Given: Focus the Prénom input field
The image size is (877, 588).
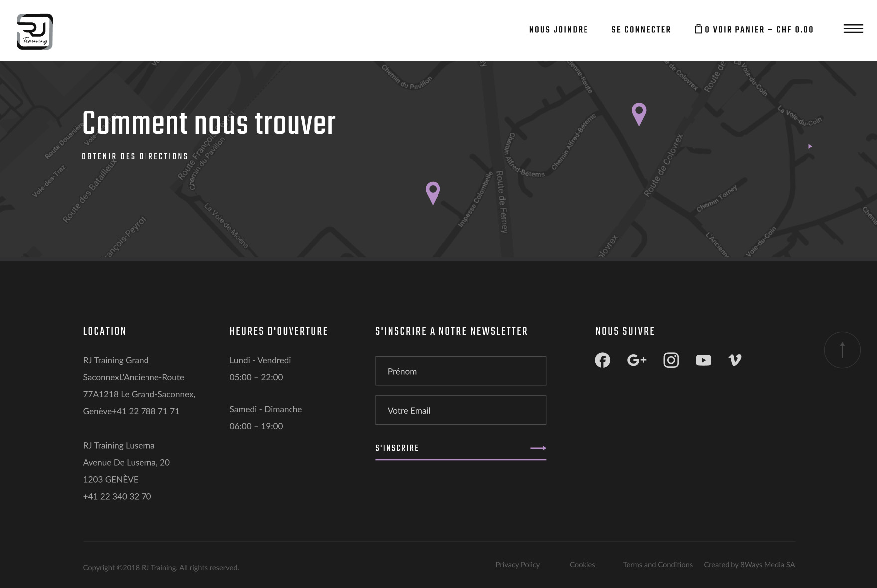Looking at the screenshot, I should 460,371.
